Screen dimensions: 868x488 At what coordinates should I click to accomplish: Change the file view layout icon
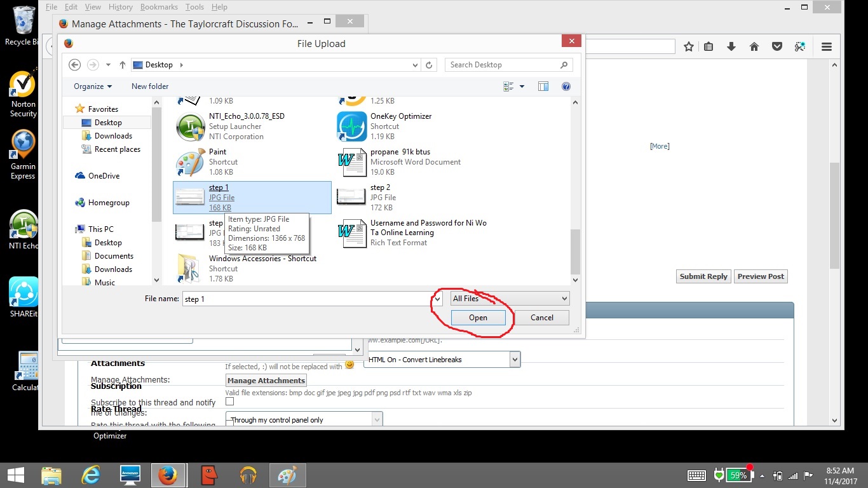click(x=508, y=86)
